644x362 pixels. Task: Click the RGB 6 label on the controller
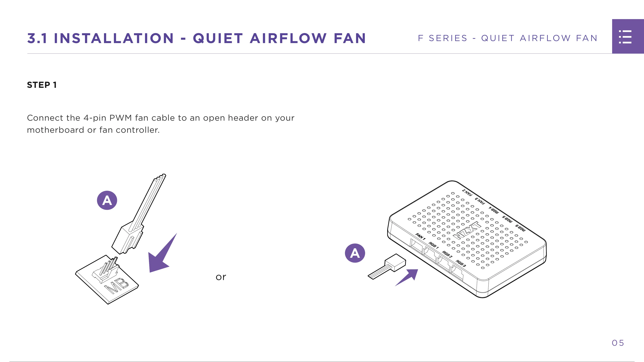click(x=520, y=228)
